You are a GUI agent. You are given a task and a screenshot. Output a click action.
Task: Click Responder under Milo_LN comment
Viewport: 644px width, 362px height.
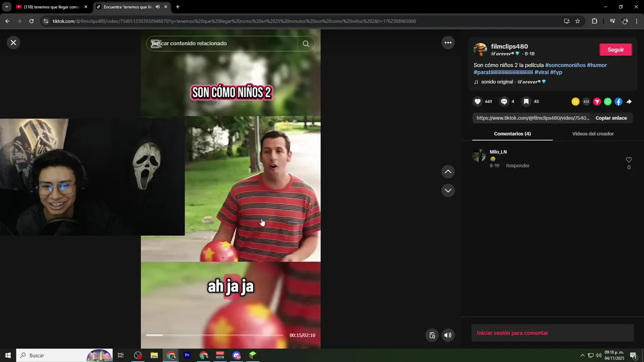[518, 166]
